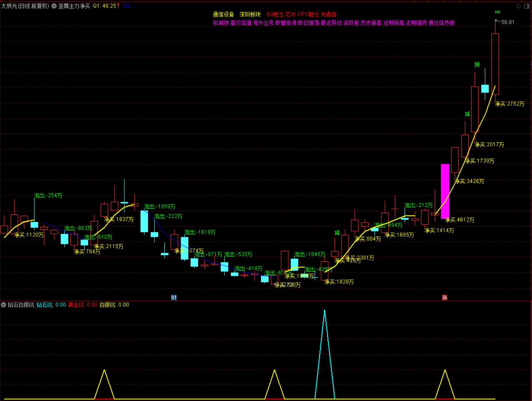Open the 芯片 concept tag

coord(290,14)
